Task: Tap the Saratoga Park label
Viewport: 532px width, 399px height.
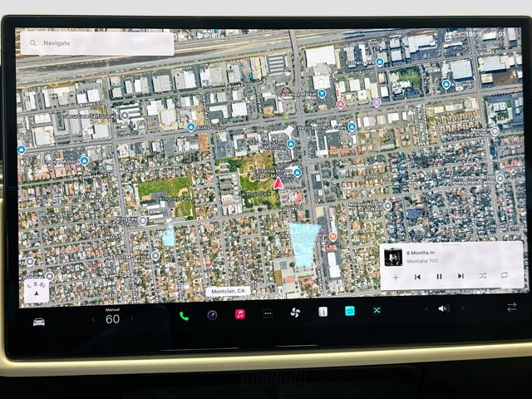Action: (254, 194)
